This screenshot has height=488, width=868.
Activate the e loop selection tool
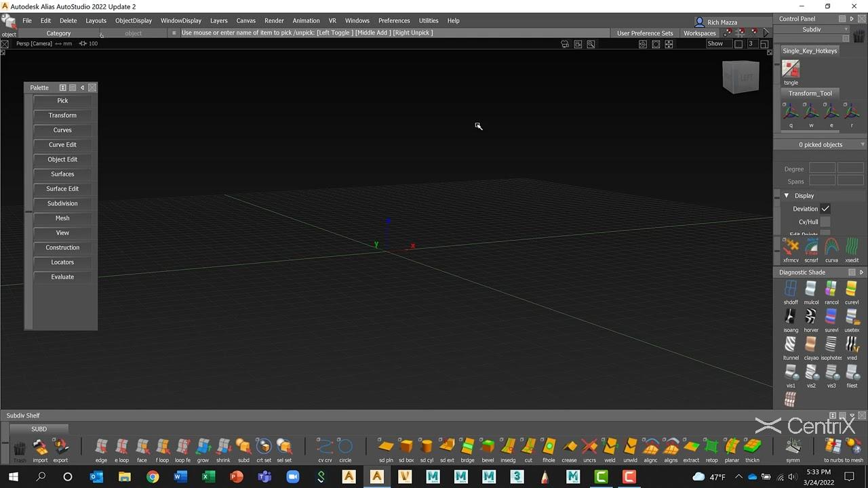tap(121, 447)
